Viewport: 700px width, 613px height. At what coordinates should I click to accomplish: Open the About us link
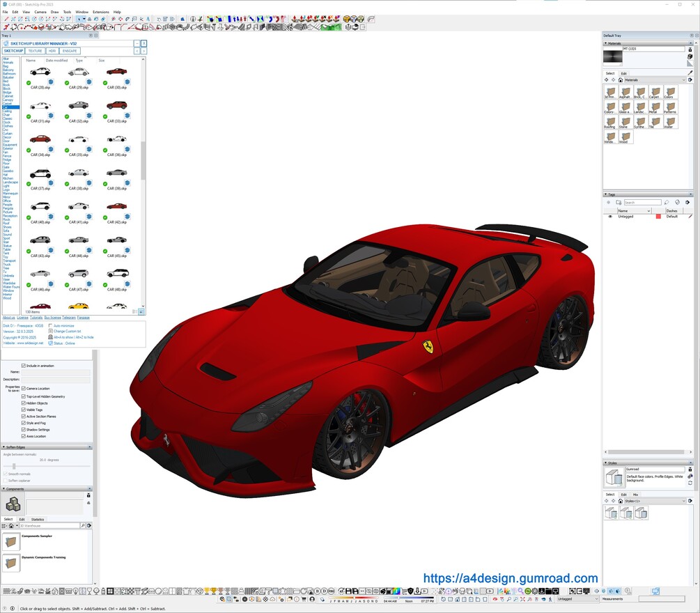pos(8,318)
